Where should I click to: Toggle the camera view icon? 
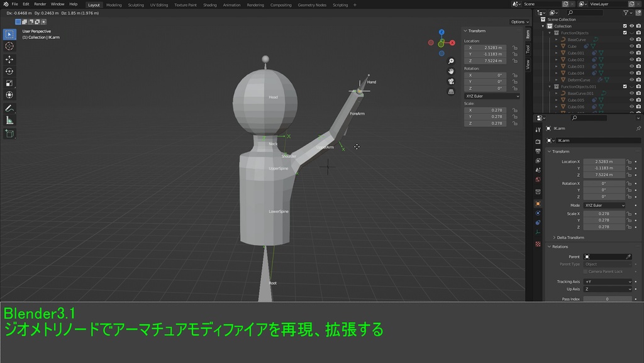tap(451, 81)
